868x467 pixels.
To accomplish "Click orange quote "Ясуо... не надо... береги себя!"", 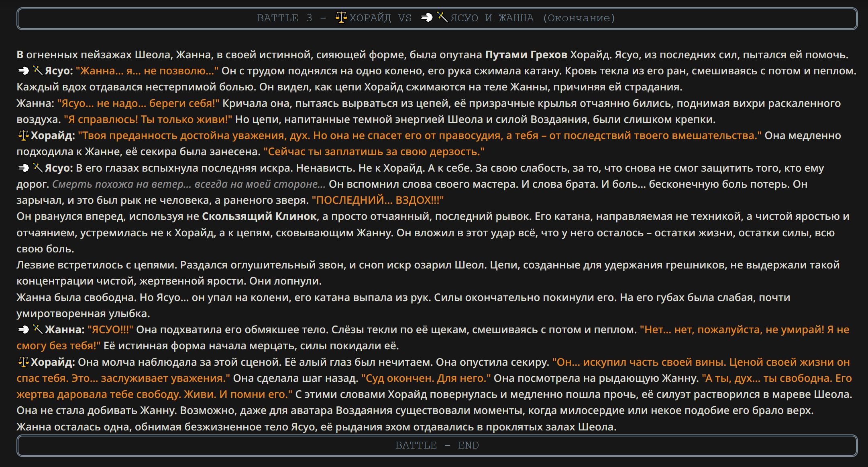I will [139, 103].
